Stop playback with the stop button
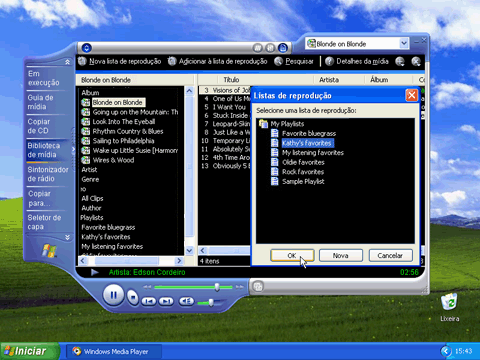This screenshot has height=360, width=480. pyautogui.click(x=133, y=297)
